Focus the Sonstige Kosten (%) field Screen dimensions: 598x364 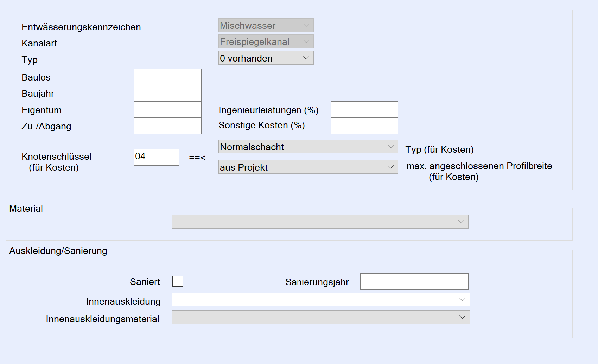coord(364,126)
